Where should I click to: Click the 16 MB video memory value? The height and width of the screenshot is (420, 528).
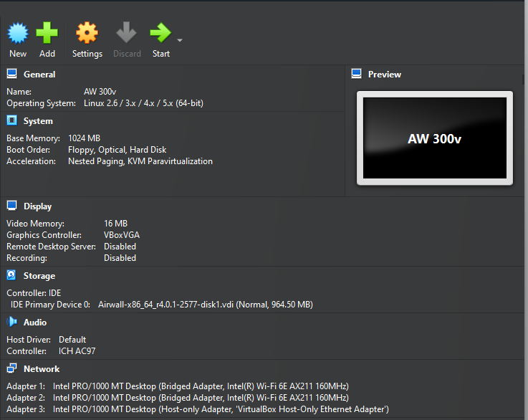115,224
